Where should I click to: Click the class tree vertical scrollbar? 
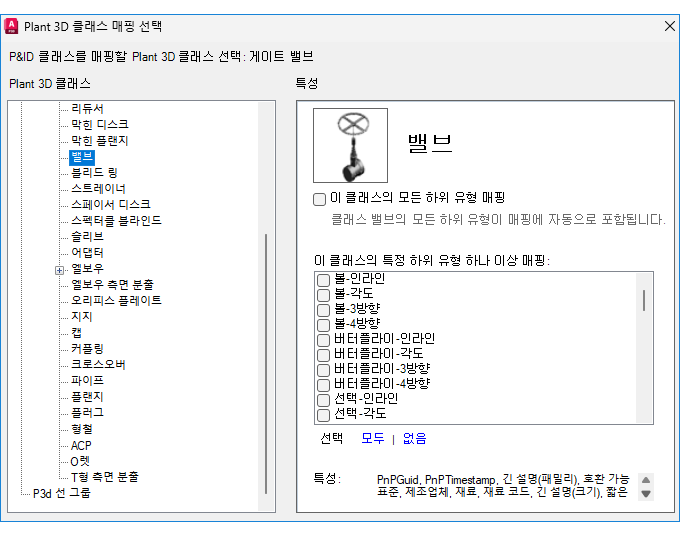pos(265,364)
